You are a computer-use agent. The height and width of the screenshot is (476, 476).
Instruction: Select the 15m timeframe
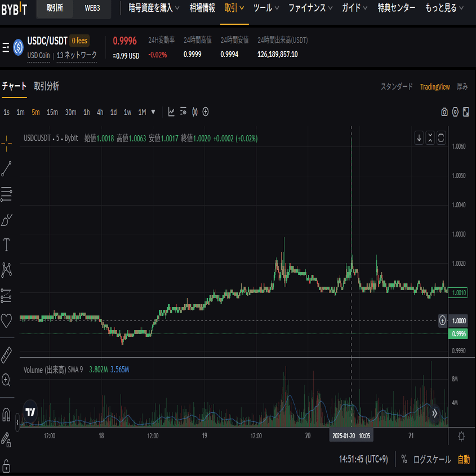tap(52, 112)
